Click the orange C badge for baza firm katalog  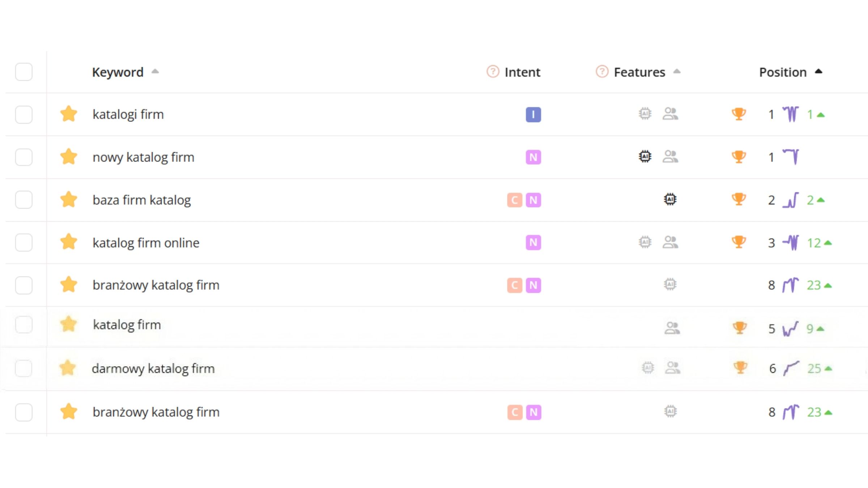[514, 200]
